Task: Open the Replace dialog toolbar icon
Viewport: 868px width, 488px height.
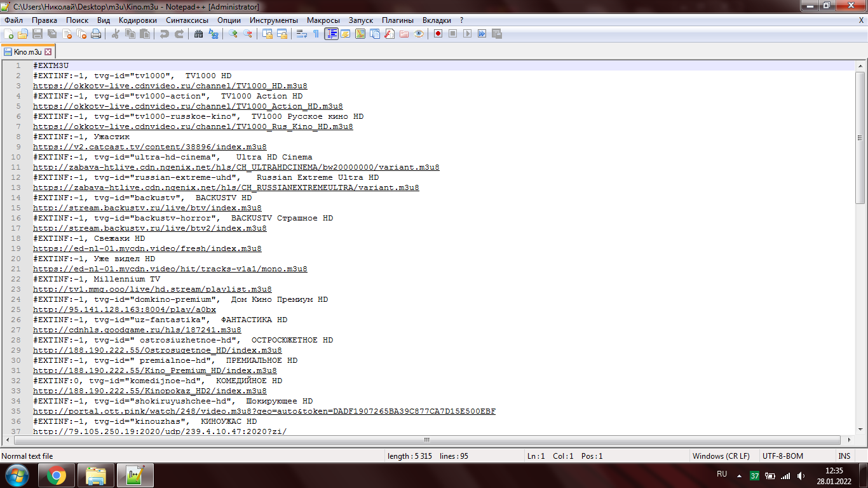Action: (214, 34)
